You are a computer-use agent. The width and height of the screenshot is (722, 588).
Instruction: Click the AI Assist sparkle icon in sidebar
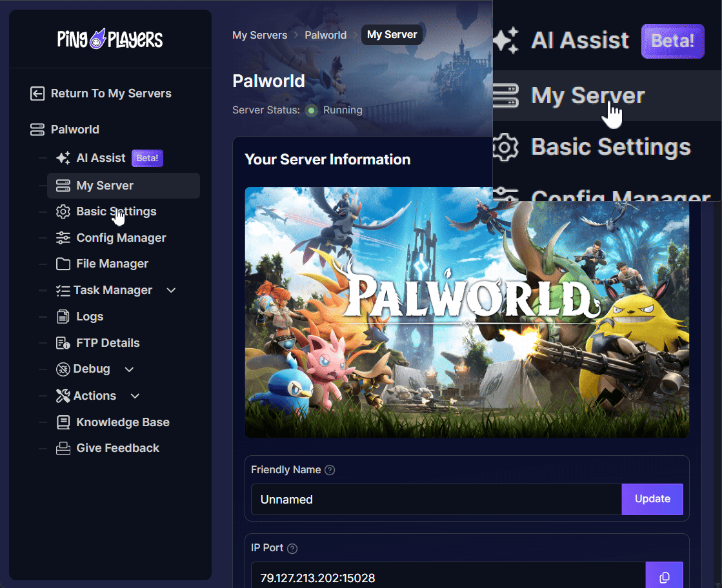click(63, 158)
